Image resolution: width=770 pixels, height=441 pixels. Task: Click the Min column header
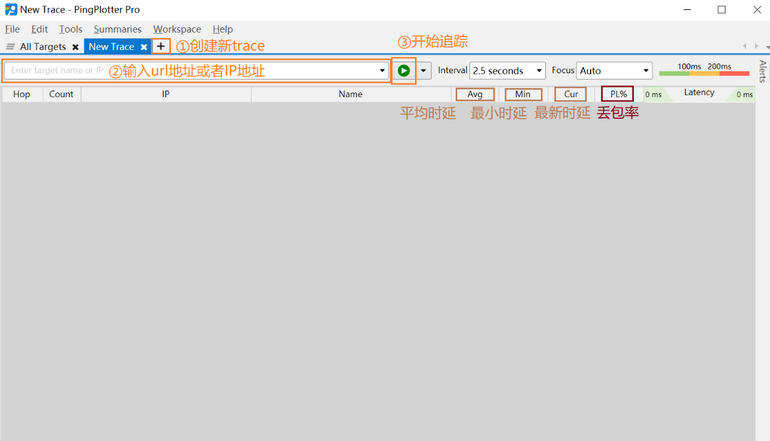523,94
